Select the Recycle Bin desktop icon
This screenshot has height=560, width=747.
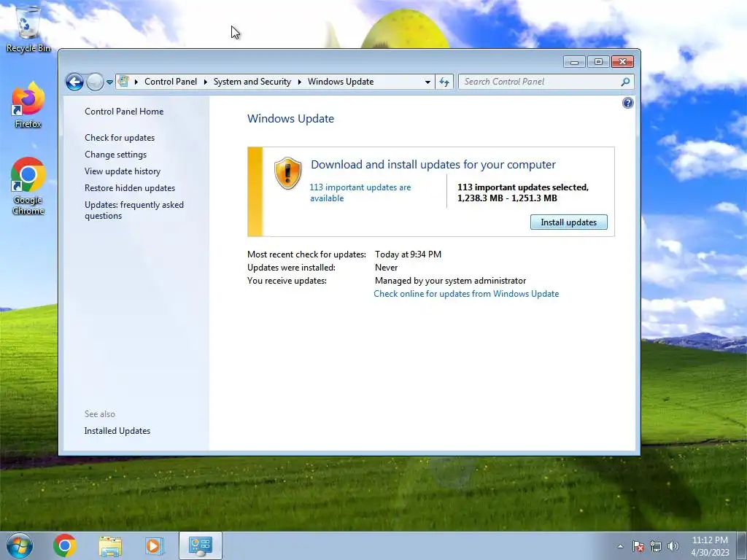(x=28, y=29)
